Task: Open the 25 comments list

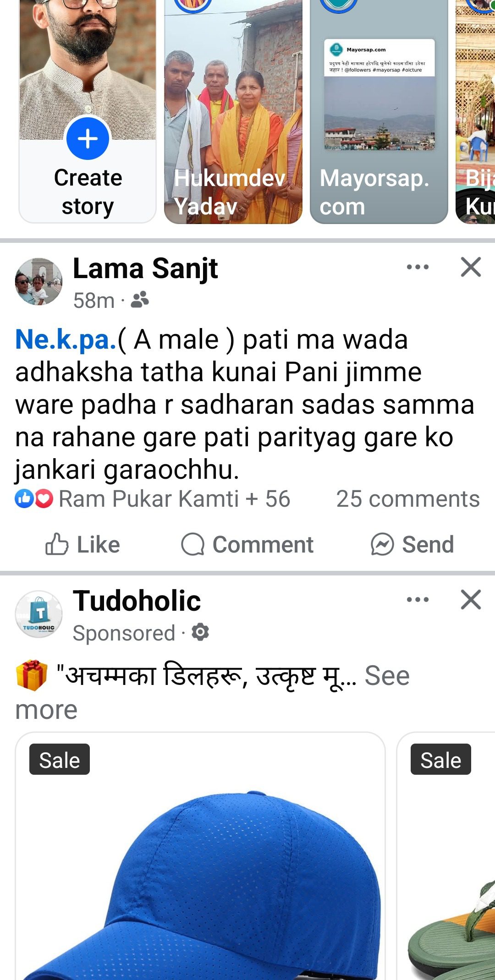Action: (x=407, y=499)
